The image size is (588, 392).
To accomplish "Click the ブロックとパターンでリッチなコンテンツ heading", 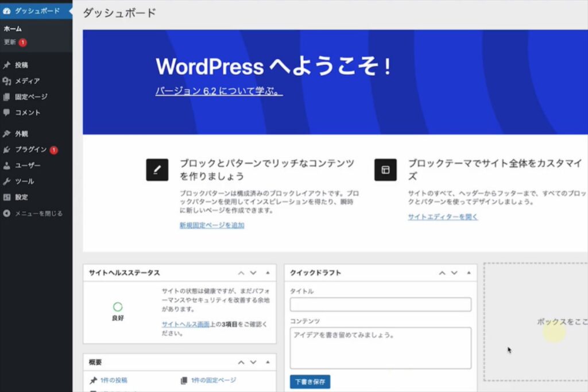I will [x=267, y=170].
